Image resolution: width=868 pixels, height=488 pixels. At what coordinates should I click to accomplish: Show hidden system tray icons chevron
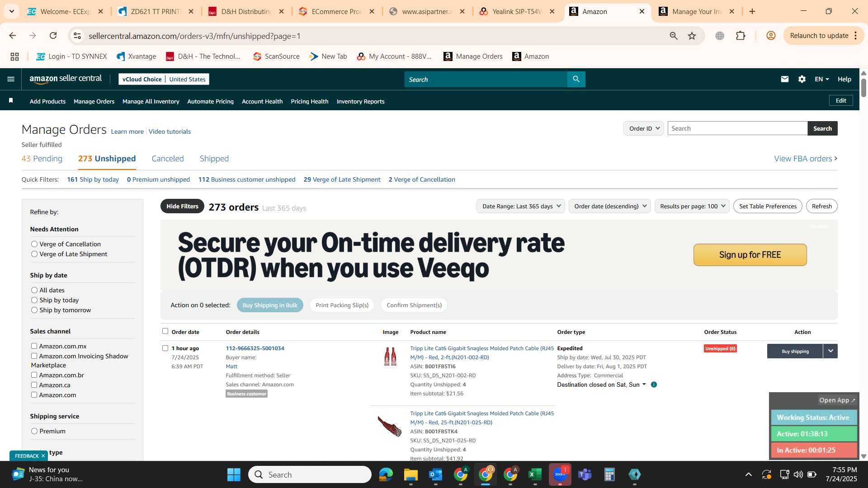[x=749, y=474]
